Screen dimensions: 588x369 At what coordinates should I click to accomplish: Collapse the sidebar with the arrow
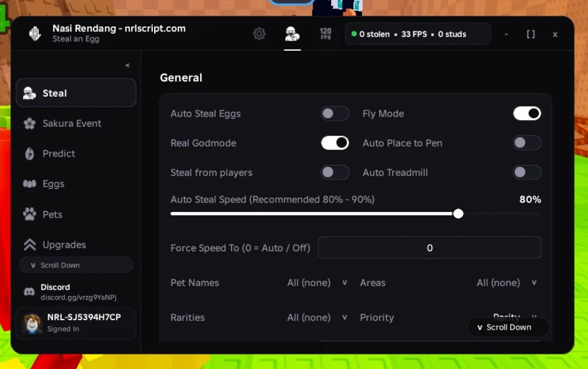pos(128,65)
